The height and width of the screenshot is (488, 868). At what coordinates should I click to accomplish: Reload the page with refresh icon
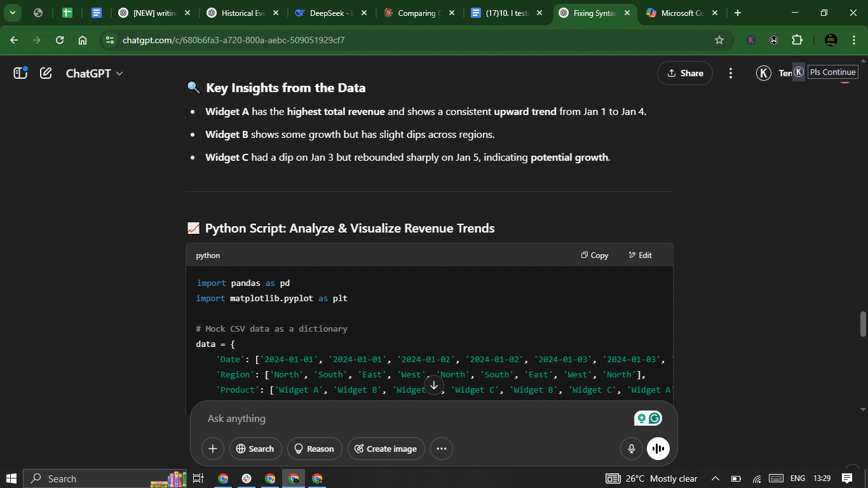[60, 40]
